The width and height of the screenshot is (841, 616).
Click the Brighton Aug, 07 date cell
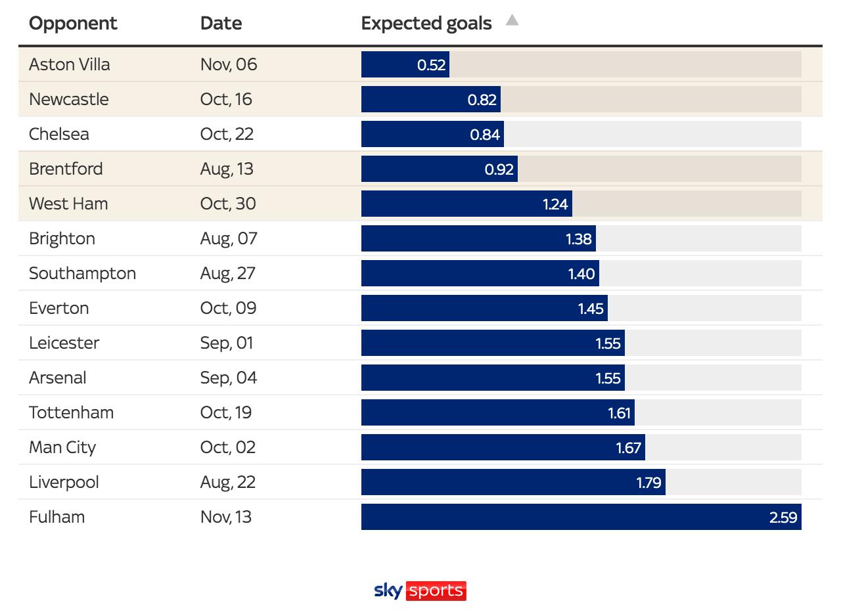pyautogui.click(x=229, y=238)
